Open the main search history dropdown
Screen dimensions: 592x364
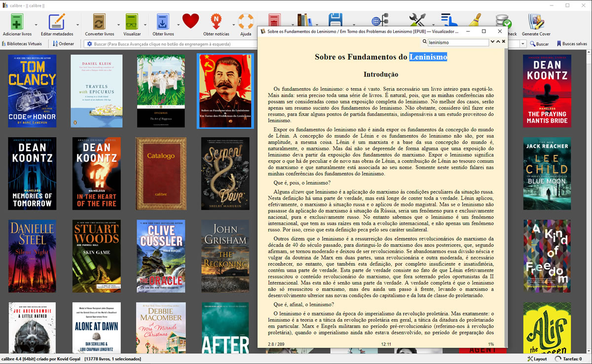click(x=523, y=44)
